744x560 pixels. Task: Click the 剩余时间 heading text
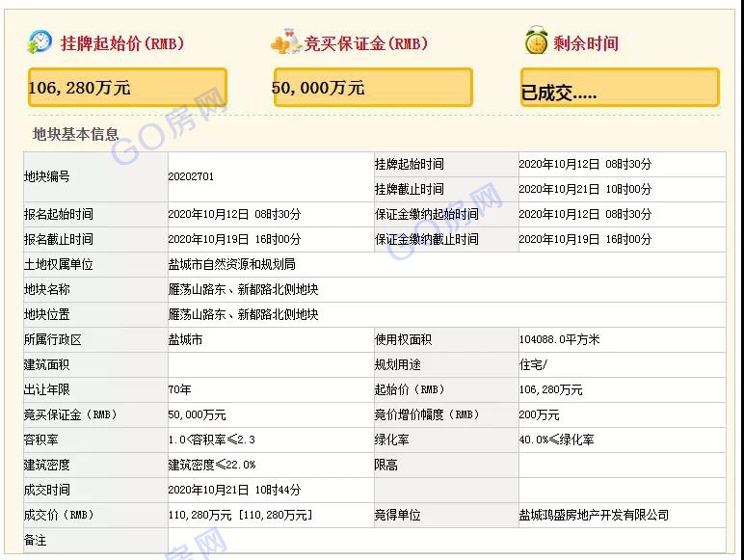[x=585, y=43]
